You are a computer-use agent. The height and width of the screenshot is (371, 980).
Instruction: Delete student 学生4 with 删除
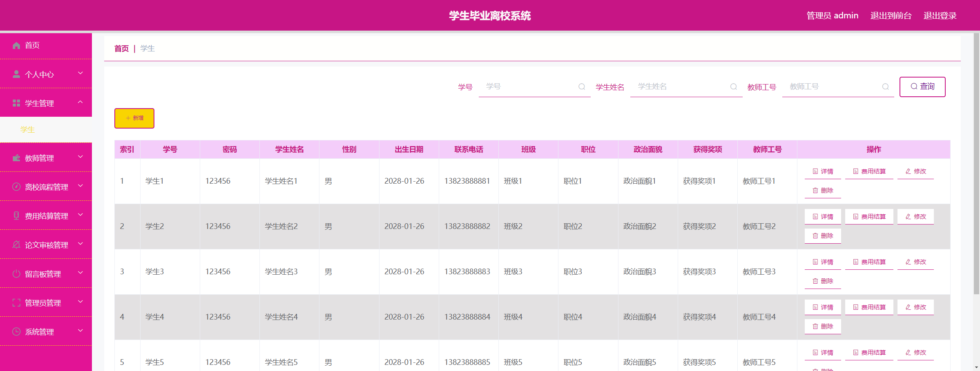tap(823, 327)
